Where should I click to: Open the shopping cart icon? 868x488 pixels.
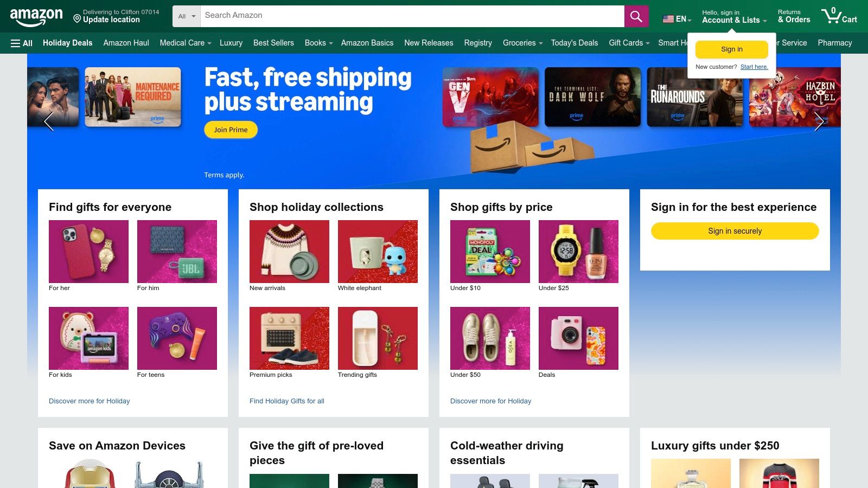(839, 16)
